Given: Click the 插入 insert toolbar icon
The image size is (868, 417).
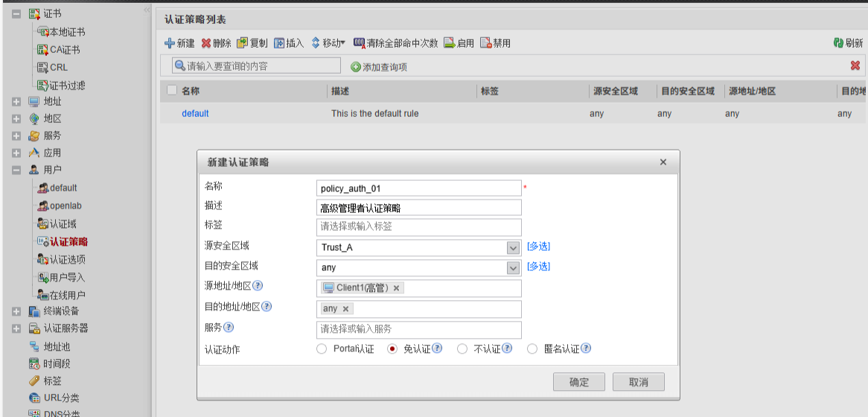Looking at the screenshot, I should click(279, 43).
